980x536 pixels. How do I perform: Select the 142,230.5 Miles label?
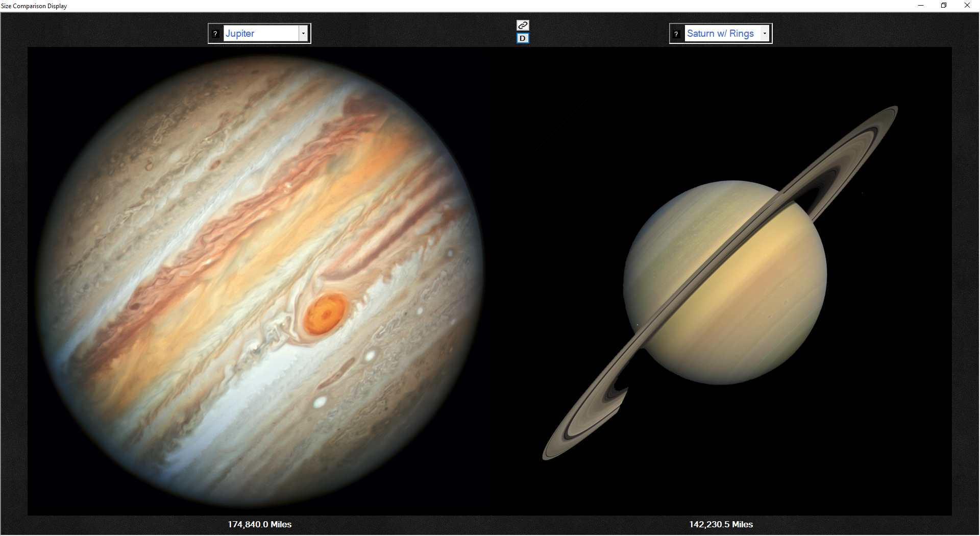(721, 524)
